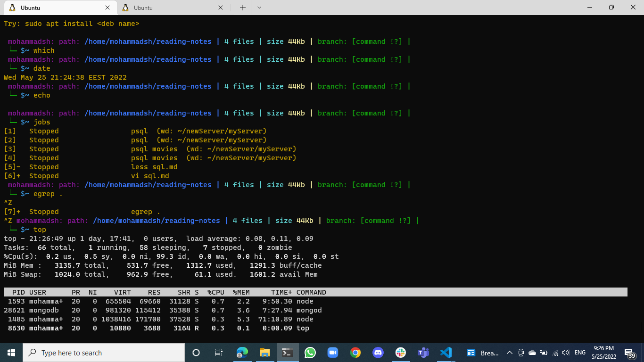Click the '%Cpu(s)' summary line
Image resolution: width=644 pixels, height=362 pixels.
pos(171,256)
